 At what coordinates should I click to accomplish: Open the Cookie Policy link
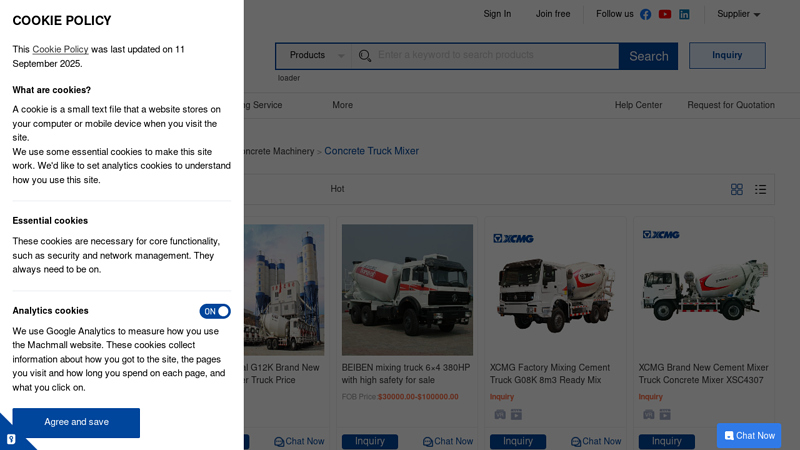click(x=60, y=49)
